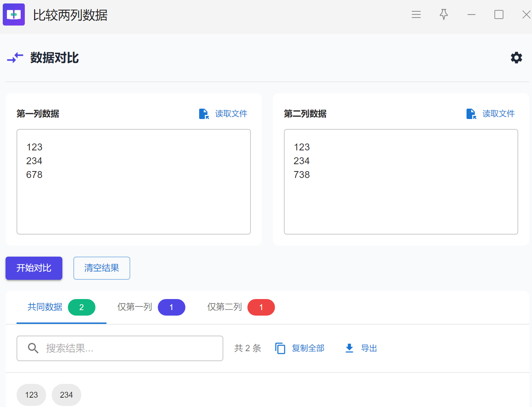Click into the 搜索结果 search field

tap(131, 348)
